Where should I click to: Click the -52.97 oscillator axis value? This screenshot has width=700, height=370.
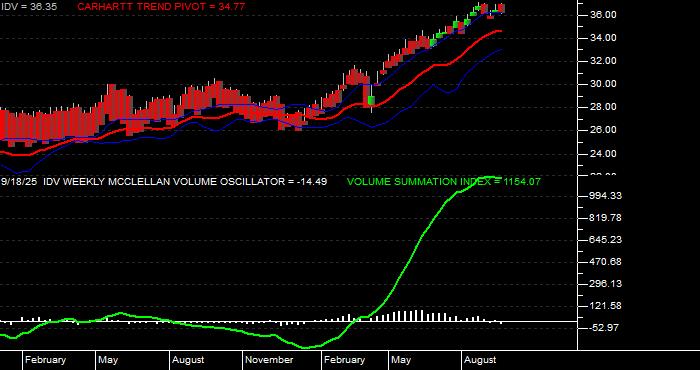coord(605,328)
